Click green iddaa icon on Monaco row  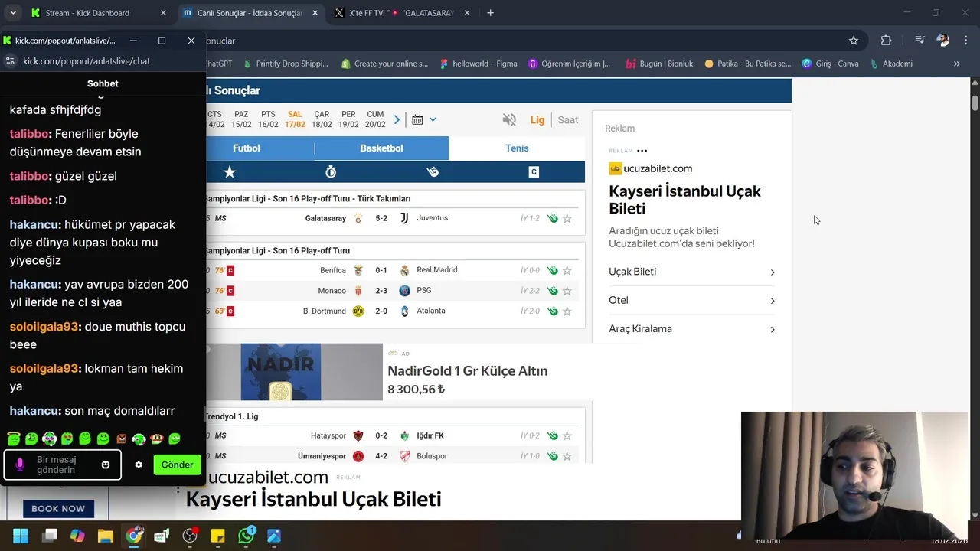pyautogui.click(x=552, y=291)
